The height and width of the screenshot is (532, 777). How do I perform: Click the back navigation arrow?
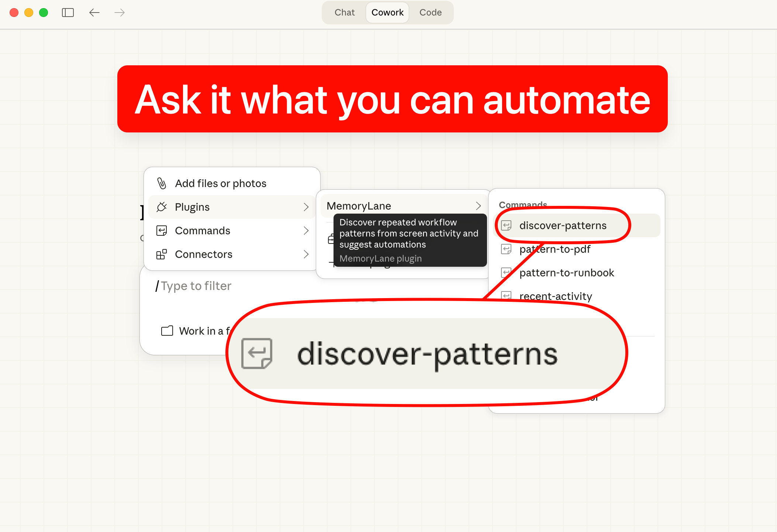point(94,13)
